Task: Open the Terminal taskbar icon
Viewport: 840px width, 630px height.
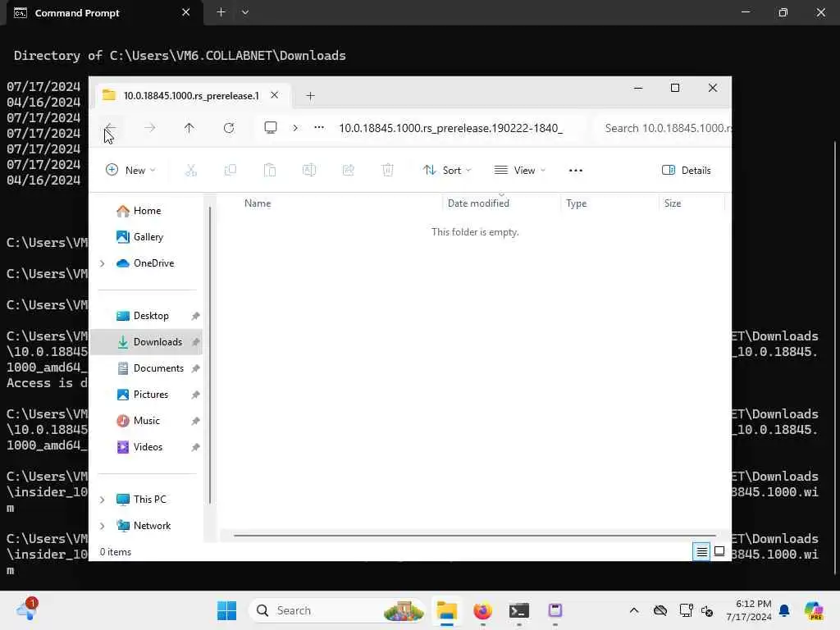Action: (518, 610)
